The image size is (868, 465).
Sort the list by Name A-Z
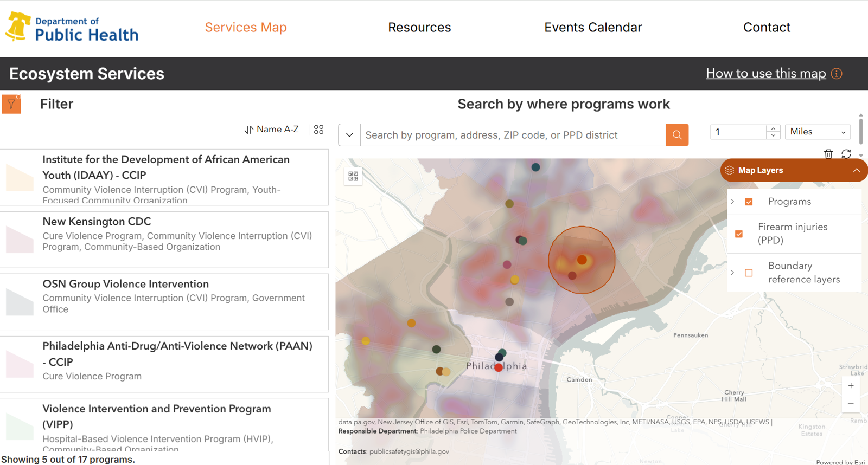point(272,130)
